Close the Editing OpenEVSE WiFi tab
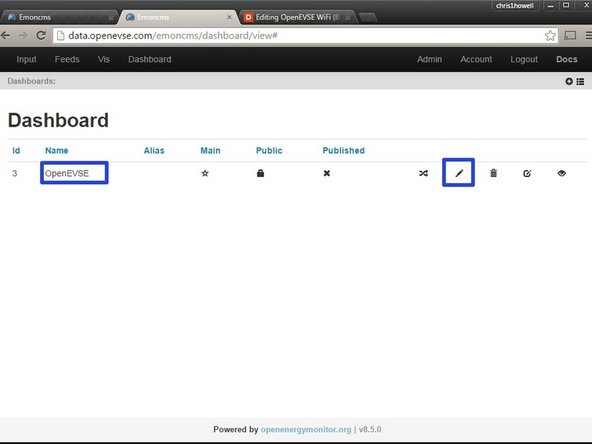 (347, 18)
